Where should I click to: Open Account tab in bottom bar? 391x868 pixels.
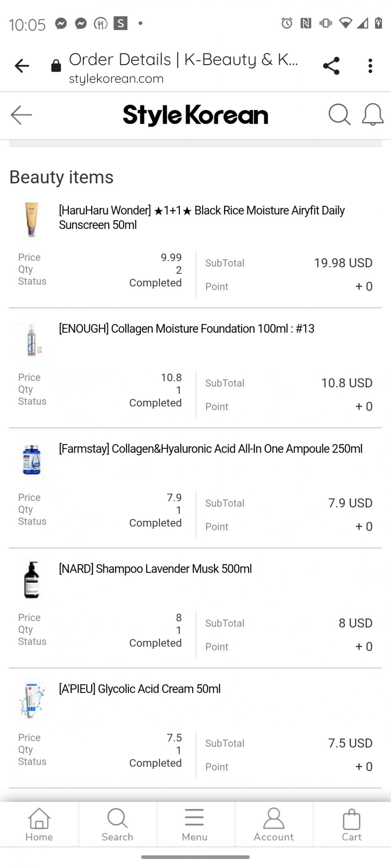tap(274, 824)
